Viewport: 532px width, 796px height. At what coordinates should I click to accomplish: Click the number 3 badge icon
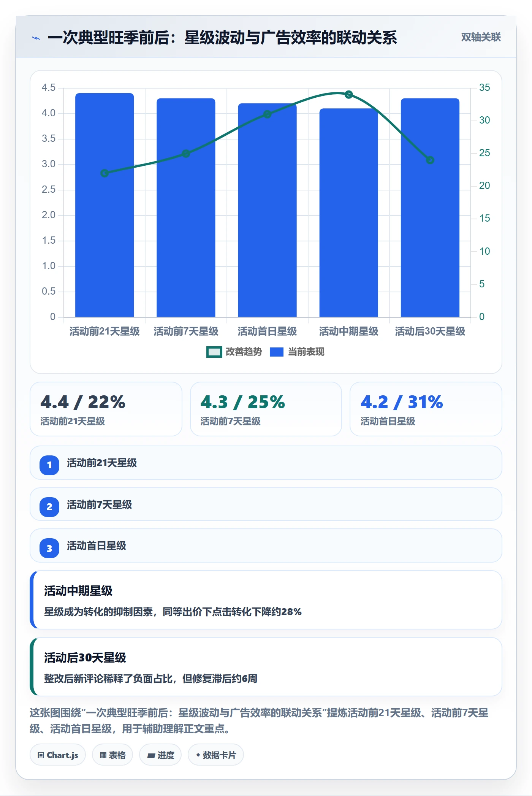pos(49,548)
